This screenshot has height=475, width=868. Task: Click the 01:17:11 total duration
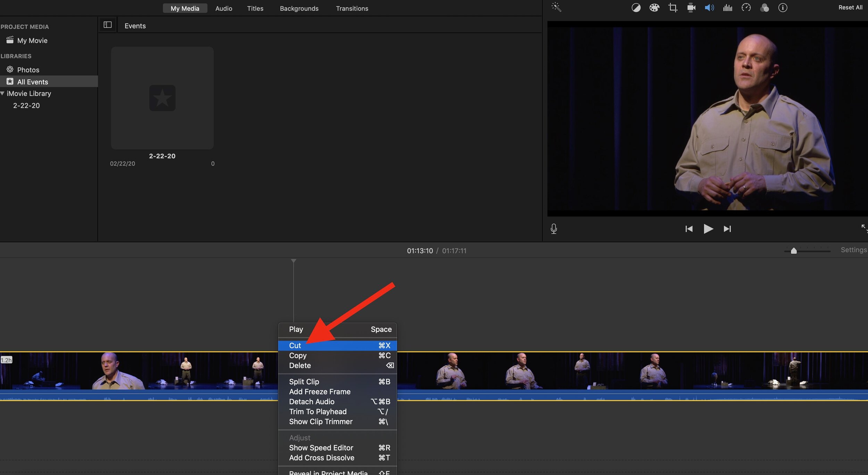pos(454,251)
